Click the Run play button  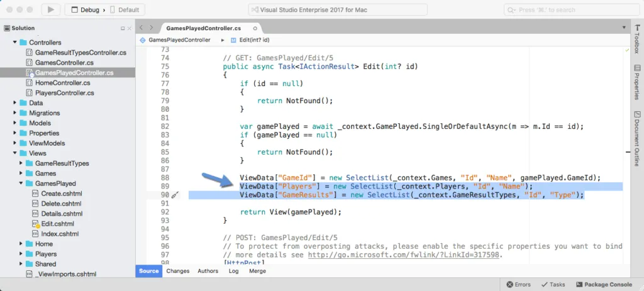click(x=51, y=9)
